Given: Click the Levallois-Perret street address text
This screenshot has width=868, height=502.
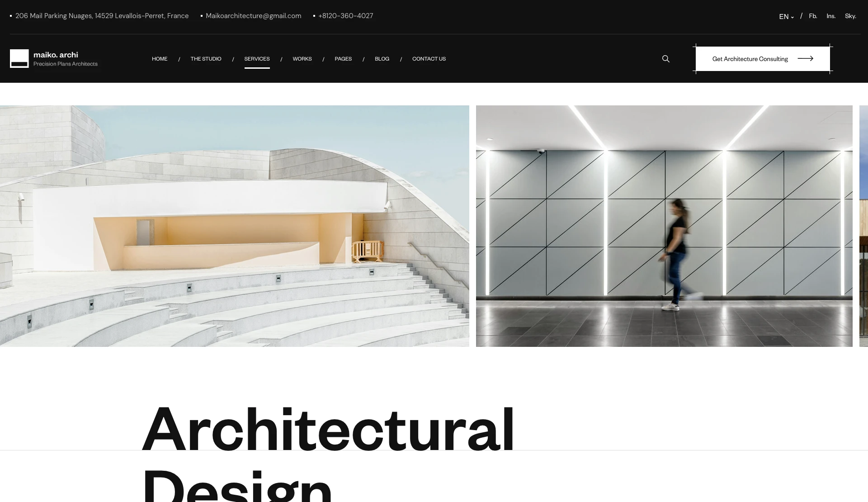Looking at the screenshot, I should click(102, 16).
